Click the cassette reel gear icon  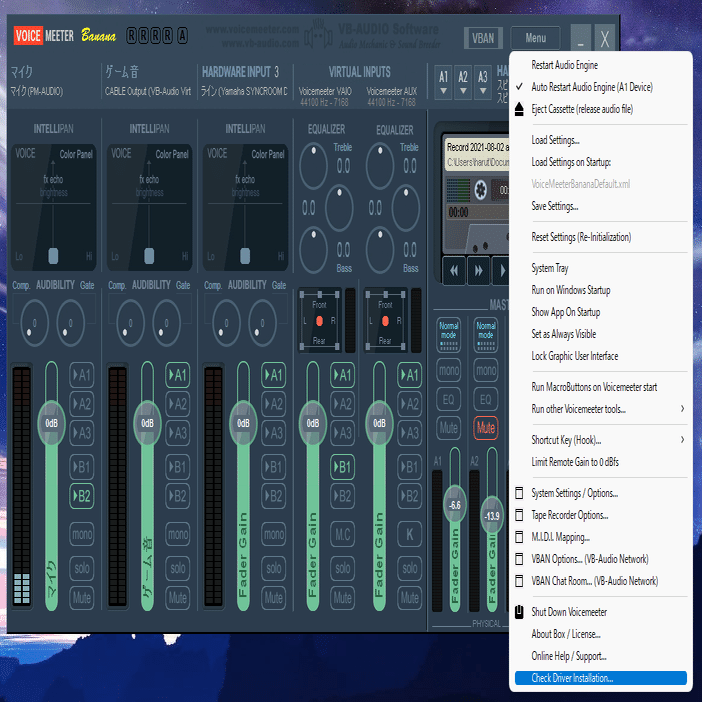point(480,190)
